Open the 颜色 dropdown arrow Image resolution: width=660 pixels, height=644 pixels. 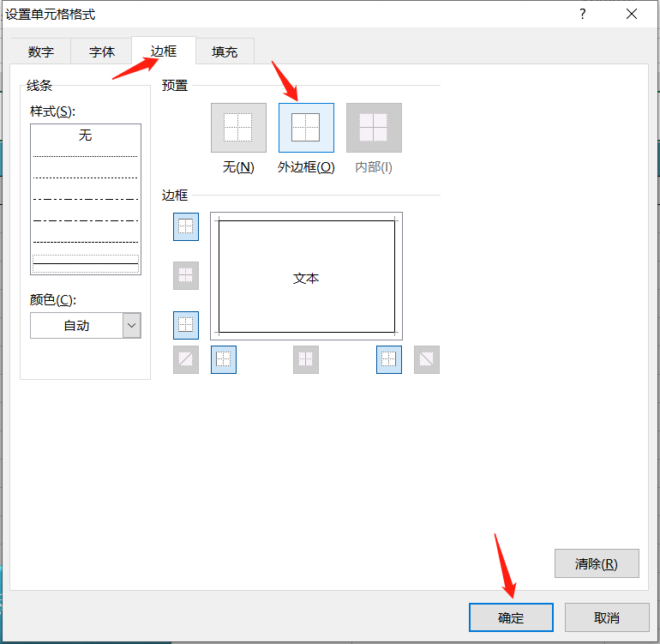tap(132, 325)
